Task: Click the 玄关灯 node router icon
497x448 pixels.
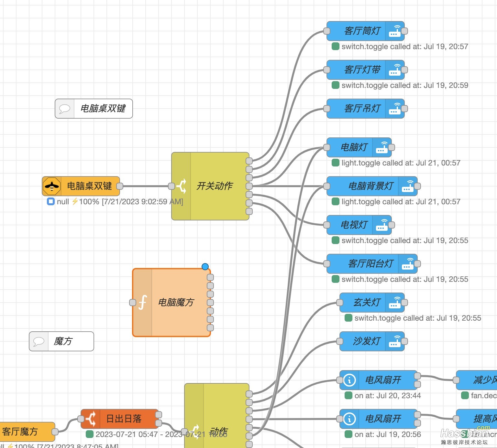Action: click(395, 302)
